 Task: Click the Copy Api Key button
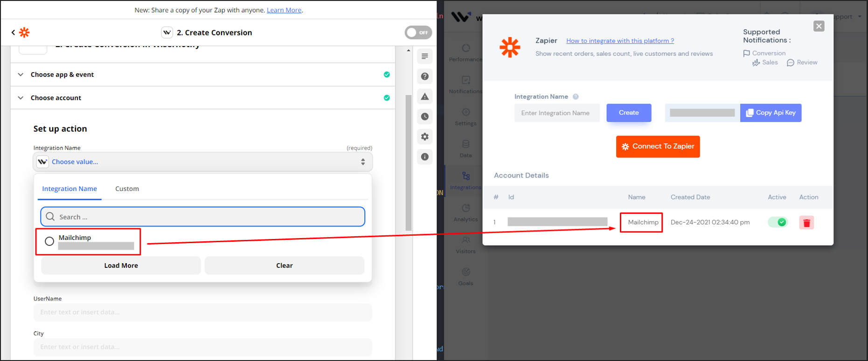pos(771,113)
